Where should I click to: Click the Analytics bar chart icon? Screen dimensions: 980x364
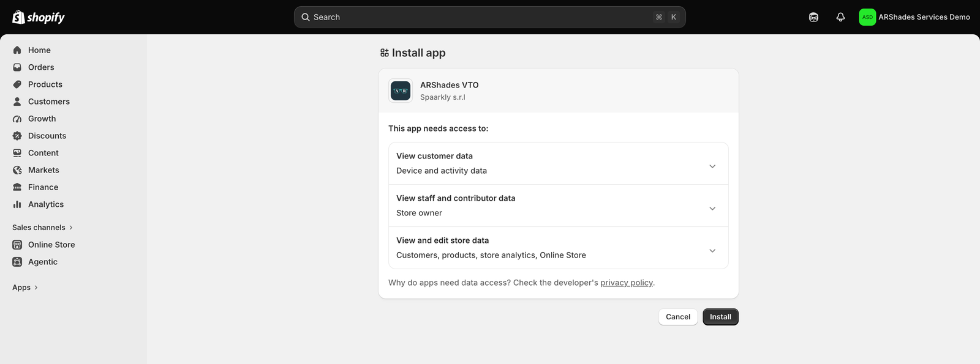pyautogui.click(x=17, y=204)
